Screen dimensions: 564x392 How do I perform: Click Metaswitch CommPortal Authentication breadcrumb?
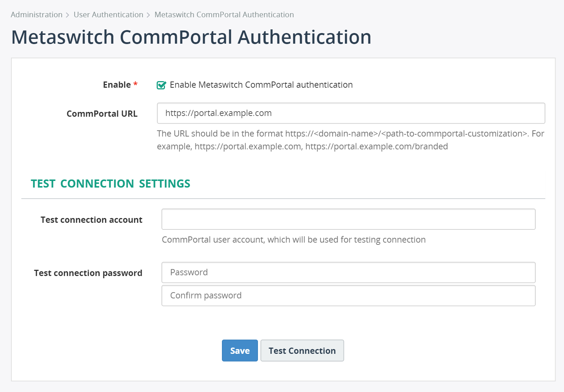coord(224,15)
